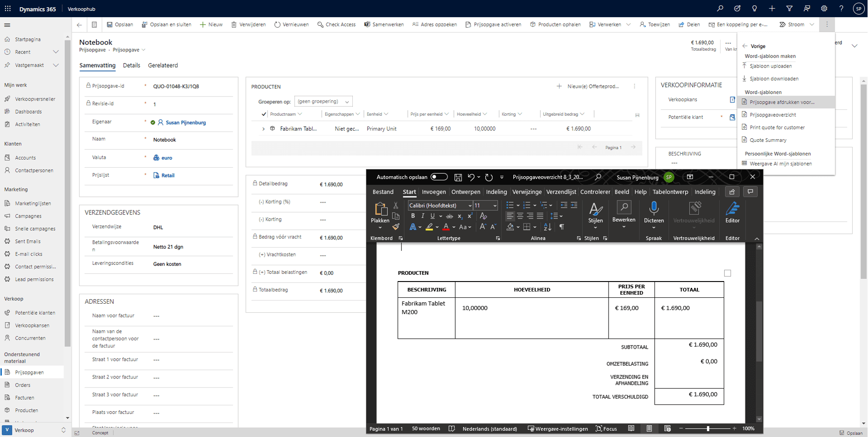Toggle the Dynamics sidebar hamburger menu

pyautogui.click(x=7, y=25)
